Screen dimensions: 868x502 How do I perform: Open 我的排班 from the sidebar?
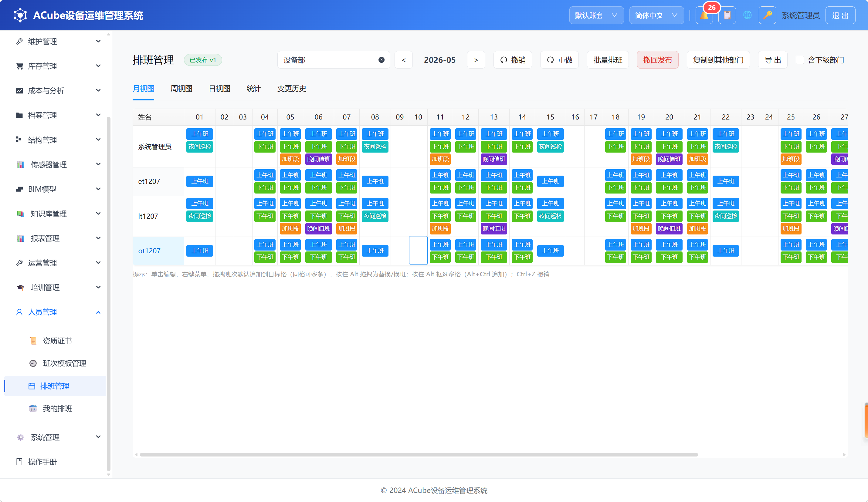point(57,409)
